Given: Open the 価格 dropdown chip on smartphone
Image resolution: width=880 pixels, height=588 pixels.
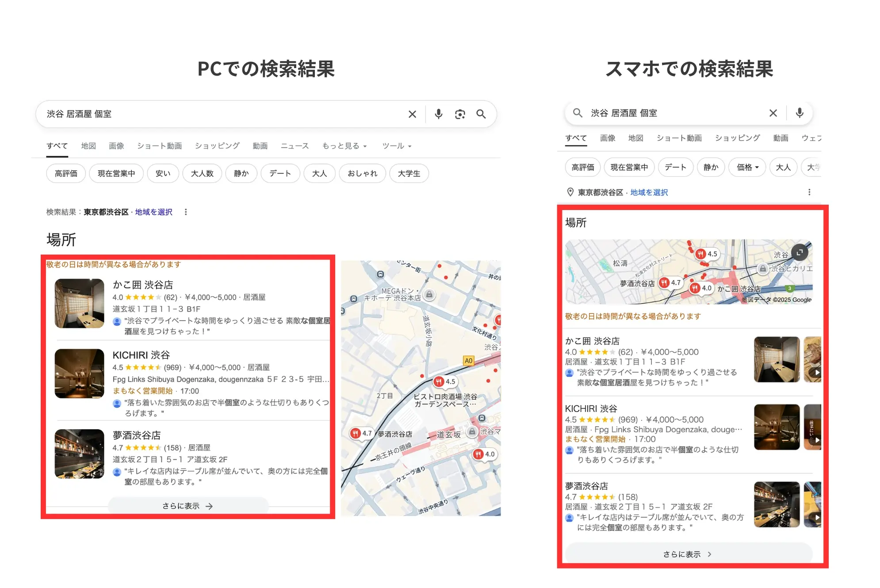Looking at the screenshot, I should click(747, 167).
